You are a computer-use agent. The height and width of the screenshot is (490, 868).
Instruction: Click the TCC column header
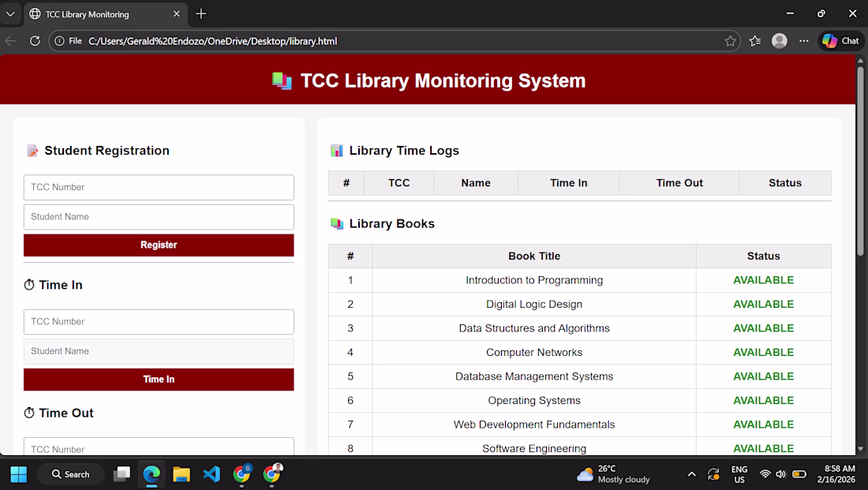coord(398,183)
